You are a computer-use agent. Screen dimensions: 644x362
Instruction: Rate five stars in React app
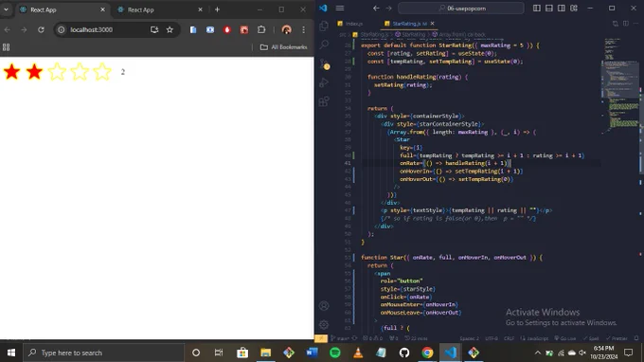click(x=102, y=72)
